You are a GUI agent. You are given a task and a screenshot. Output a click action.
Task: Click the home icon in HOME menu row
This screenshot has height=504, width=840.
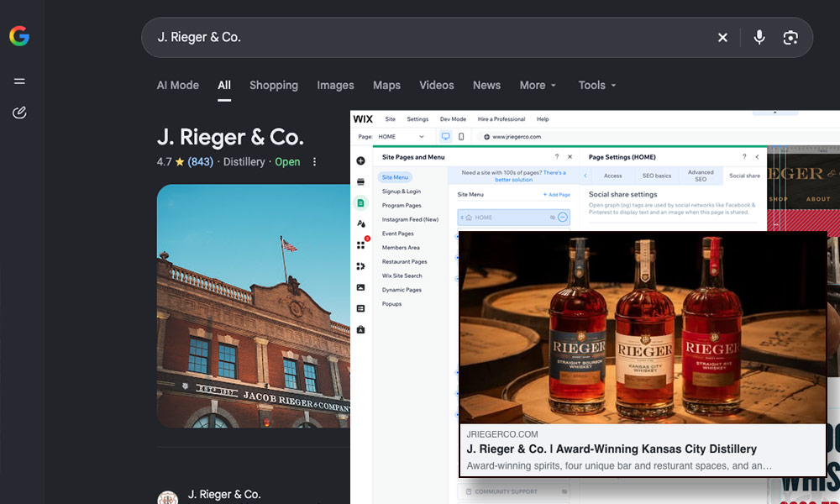(469, 218)
